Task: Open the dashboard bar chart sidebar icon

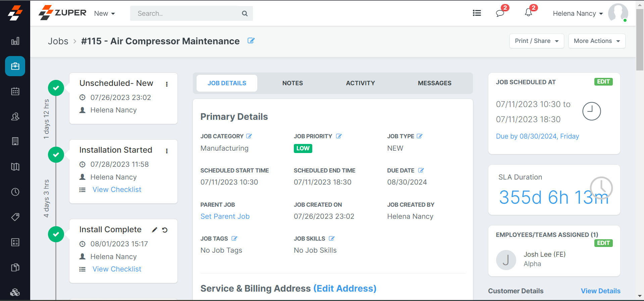Action: point(15,41)
